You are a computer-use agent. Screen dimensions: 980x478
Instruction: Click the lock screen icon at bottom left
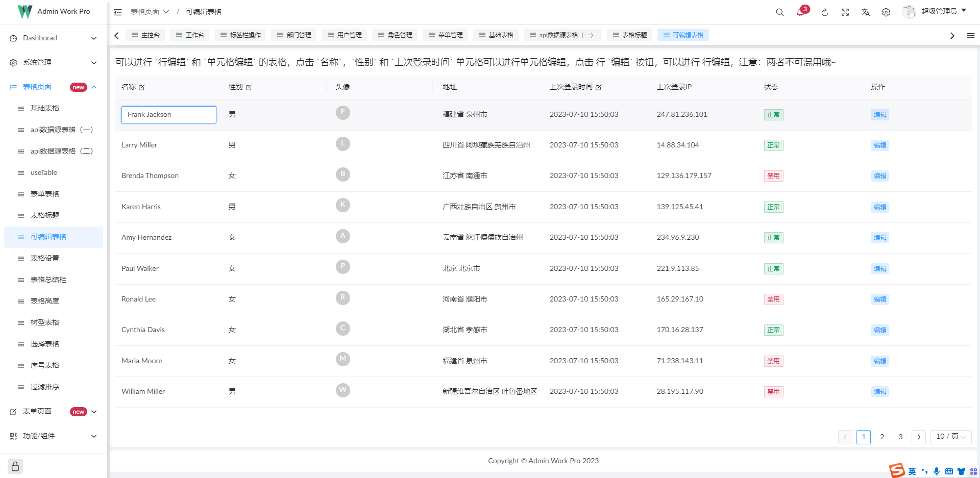15,466
